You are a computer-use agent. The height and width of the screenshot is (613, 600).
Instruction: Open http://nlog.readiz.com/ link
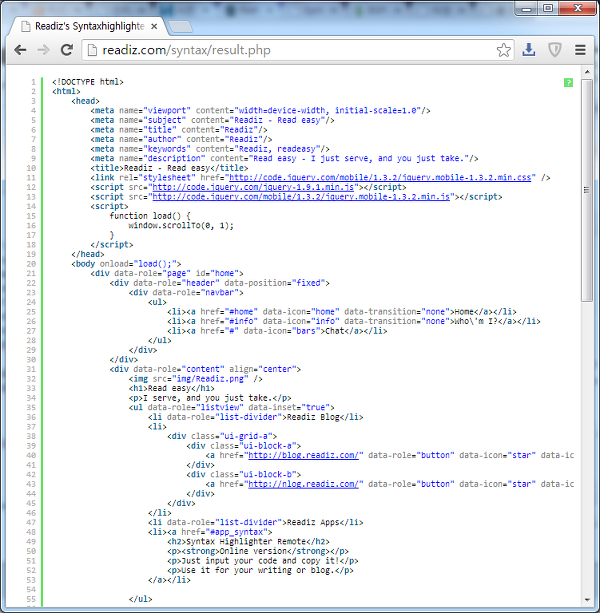click(303, 484)
